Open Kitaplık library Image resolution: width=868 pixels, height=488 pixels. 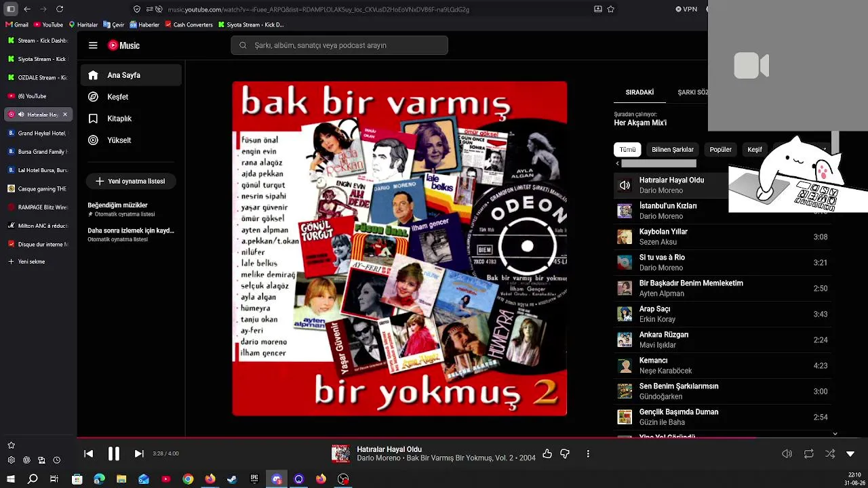(x=131, y=119)
